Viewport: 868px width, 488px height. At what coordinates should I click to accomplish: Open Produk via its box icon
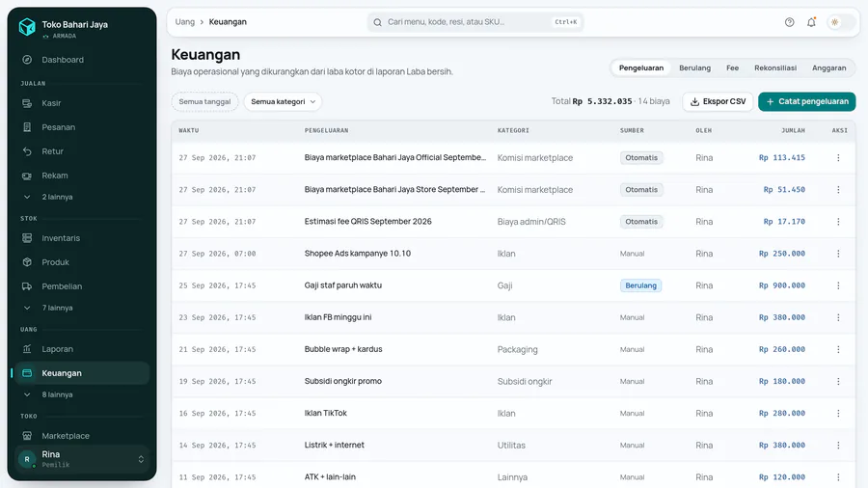pyautogui.click(x=27, y=262)
